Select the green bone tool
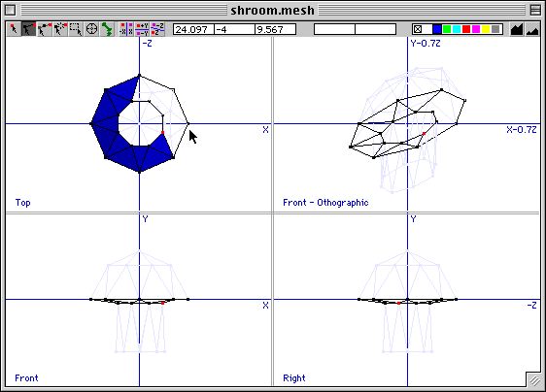 [x=107, y=29]
